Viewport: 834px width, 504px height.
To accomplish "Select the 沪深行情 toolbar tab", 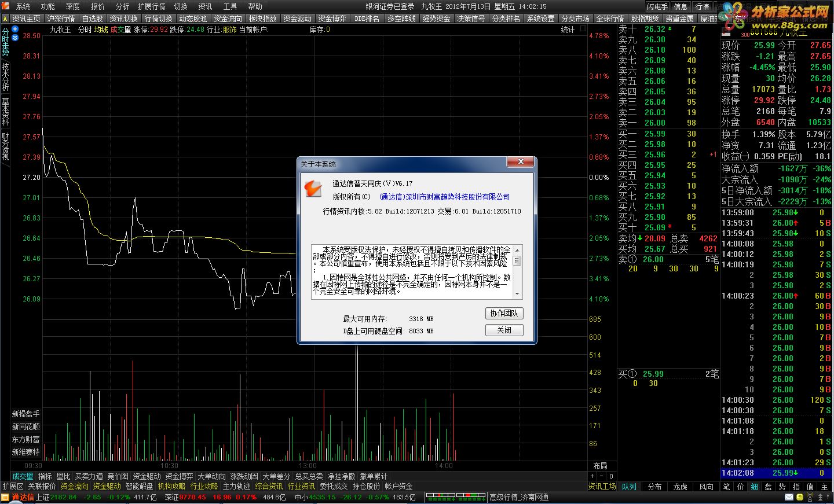I will pos(61,19).
